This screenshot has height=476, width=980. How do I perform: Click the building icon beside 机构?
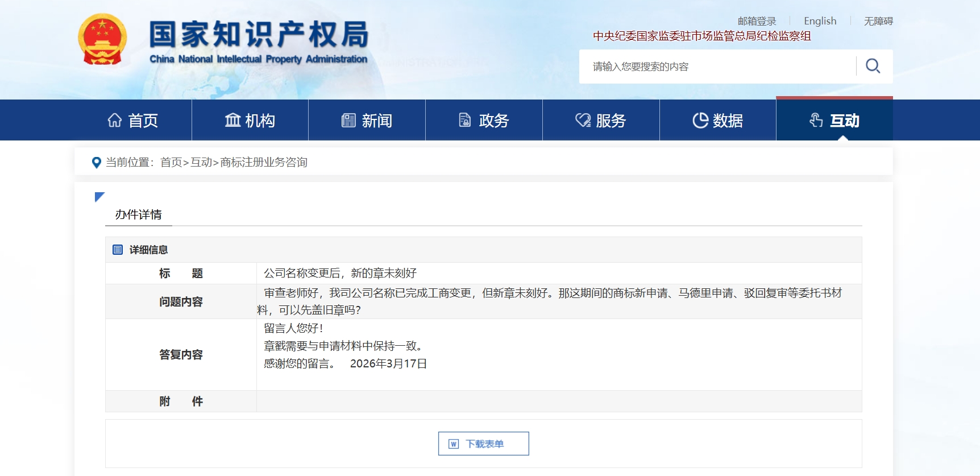click(x=232, y=120)
